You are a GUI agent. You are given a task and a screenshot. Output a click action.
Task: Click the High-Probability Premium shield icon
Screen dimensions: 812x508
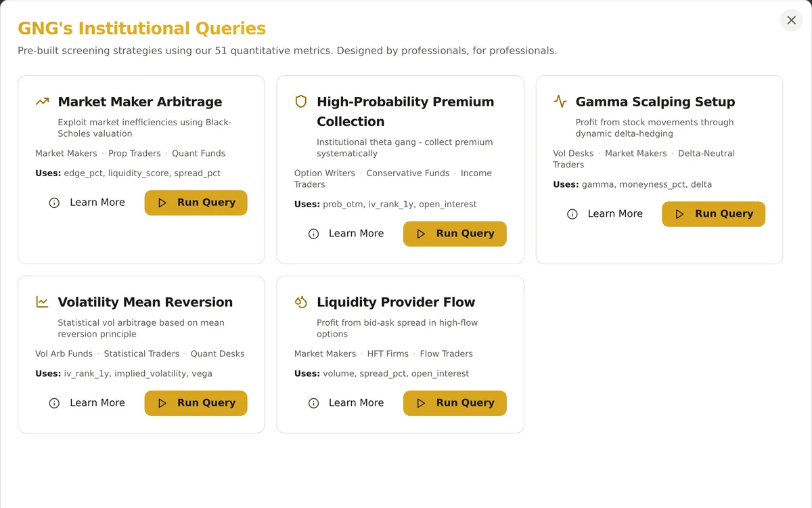tap(301, 102)
